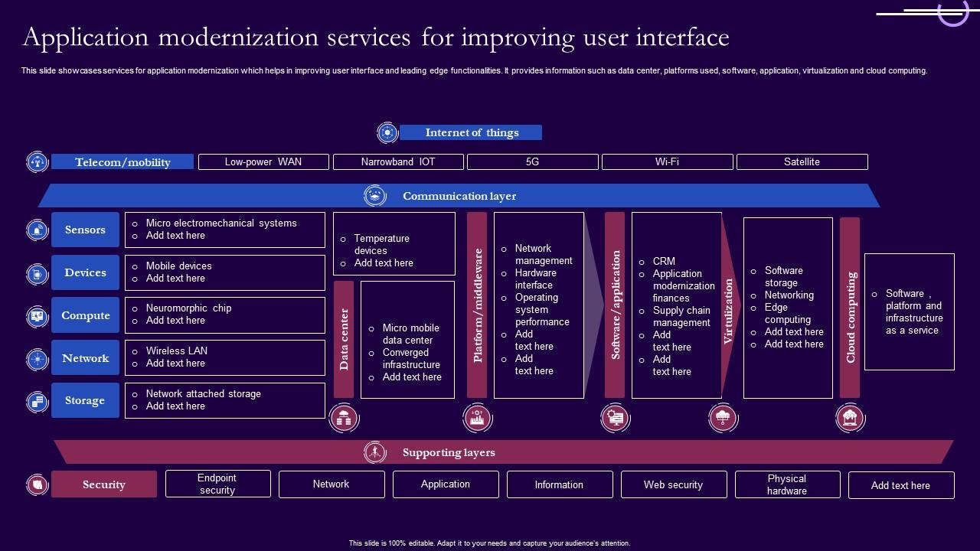Select the 5G connectivity option
980x551 pixels.
532,161
